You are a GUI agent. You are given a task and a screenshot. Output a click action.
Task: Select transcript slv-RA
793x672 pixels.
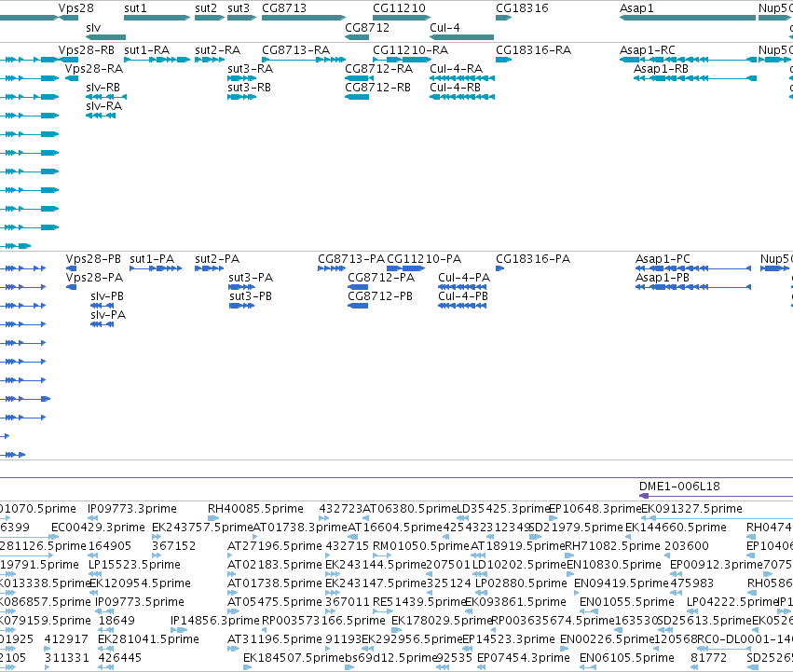104,106
